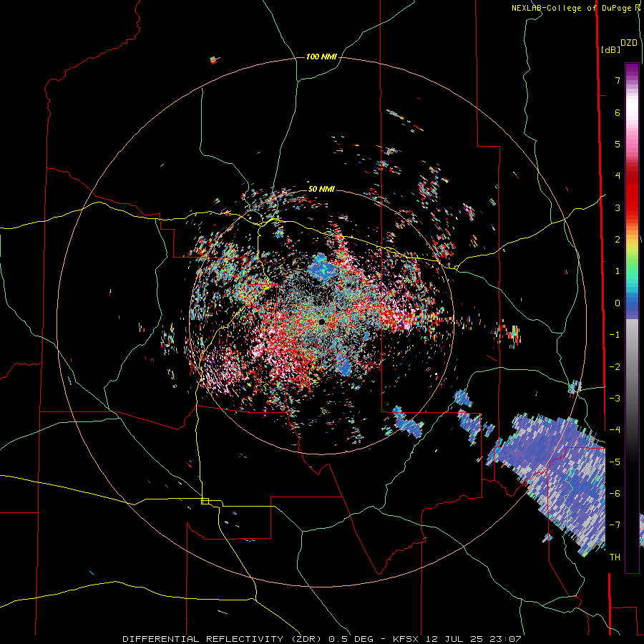Pick the purple top of the color bar

[632, 70]
